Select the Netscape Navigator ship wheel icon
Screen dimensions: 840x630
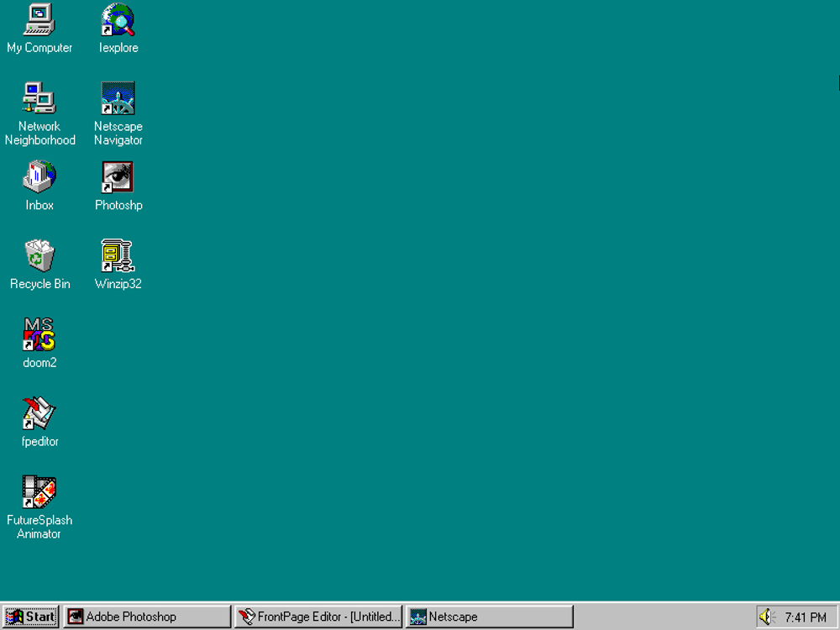118,98
